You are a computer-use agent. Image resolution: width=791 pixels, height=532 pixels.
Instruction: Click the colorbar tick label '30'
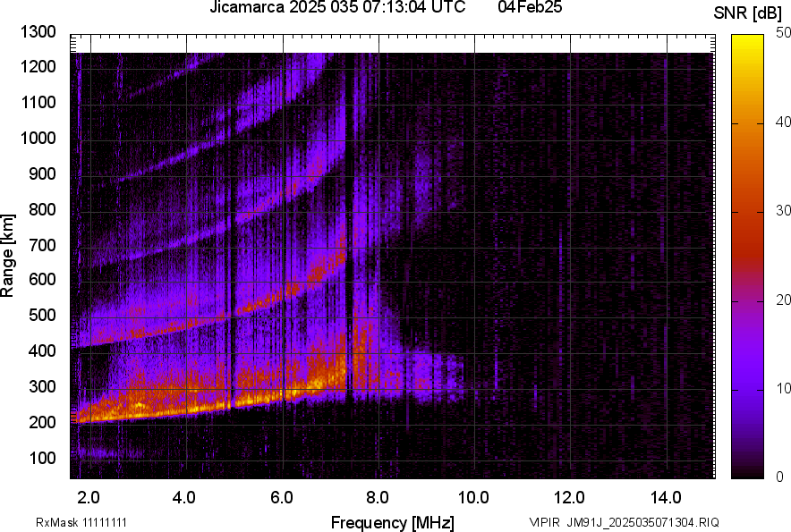784,210
